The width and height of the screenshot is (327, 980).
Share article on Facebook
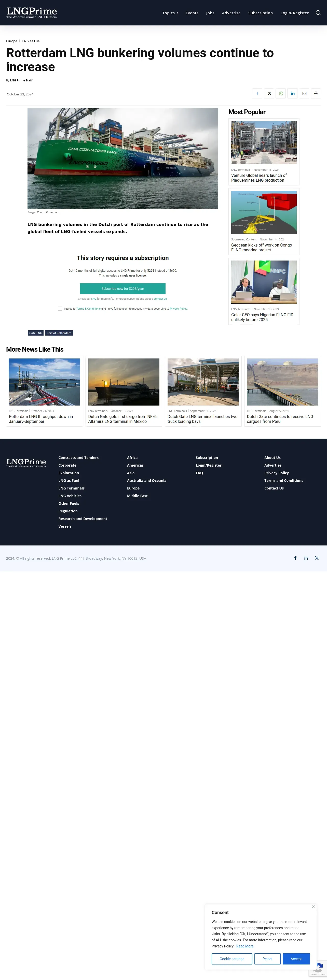(257, 94)
